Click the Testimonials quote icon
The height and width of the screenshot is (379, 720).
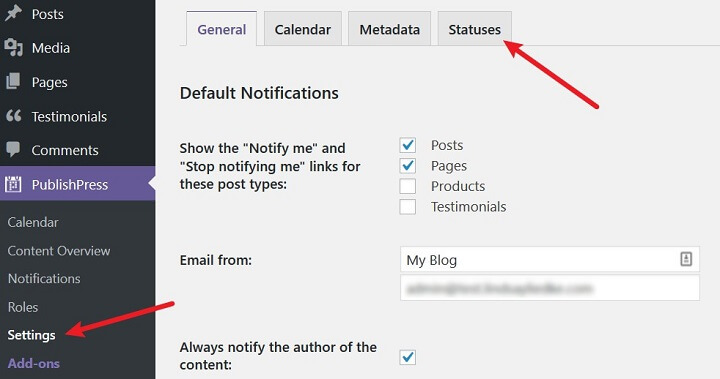coord(13,115)
